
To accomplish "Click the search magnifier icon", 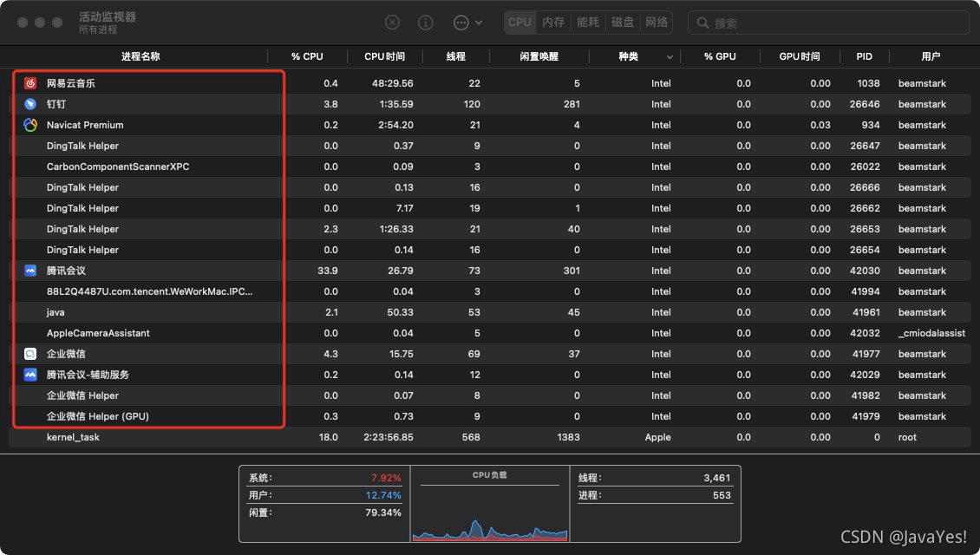I will point(702,23).
